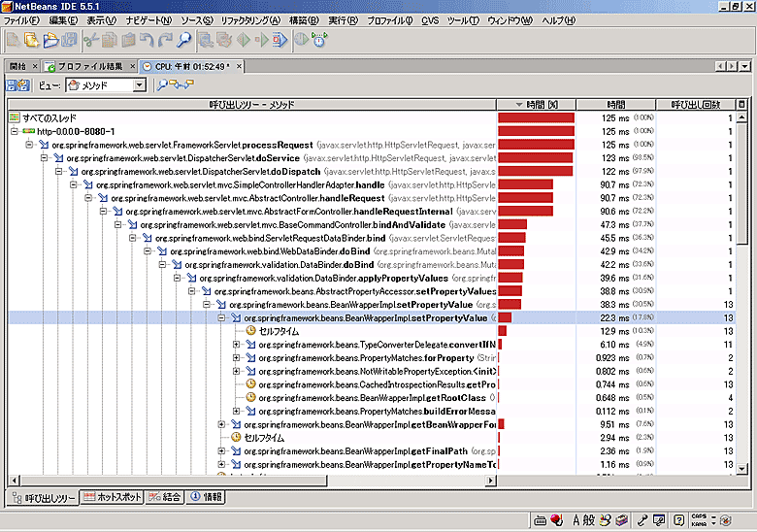The height and width of the screenshot is (532, 757).
Task: Click the IME microphone icon
Action: (642, 520)
